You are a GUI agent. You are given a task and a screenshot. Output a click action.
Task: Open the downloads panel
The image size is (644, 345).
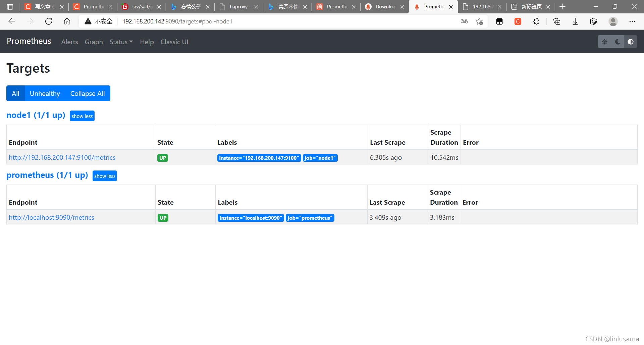tap(575, 21)
